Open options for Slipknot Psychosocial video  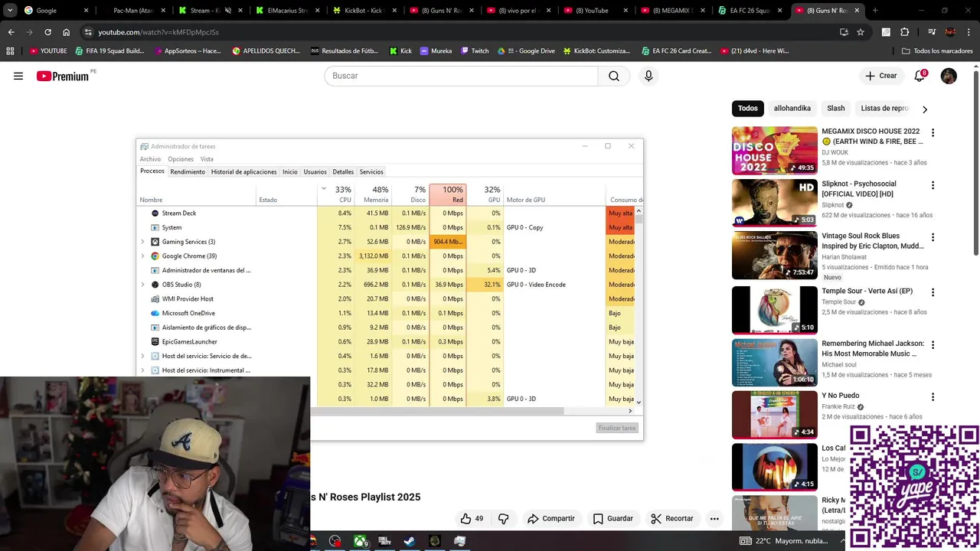(933, 185)
